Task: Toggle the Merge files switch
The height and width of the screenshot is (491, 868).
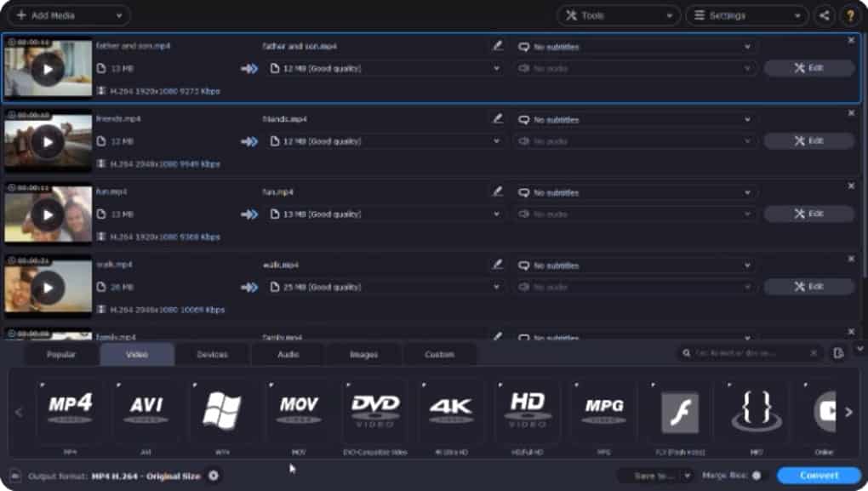Action: point(756,476)
